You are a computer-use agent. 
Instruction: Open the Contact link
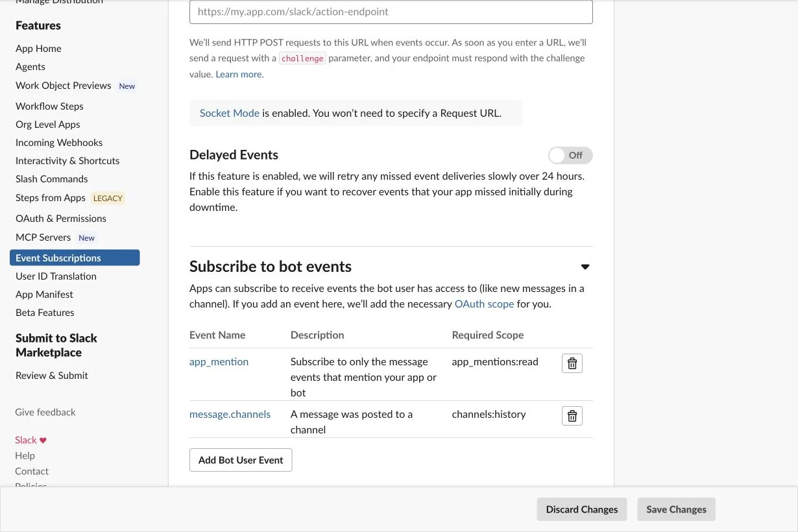pos(32,472)
